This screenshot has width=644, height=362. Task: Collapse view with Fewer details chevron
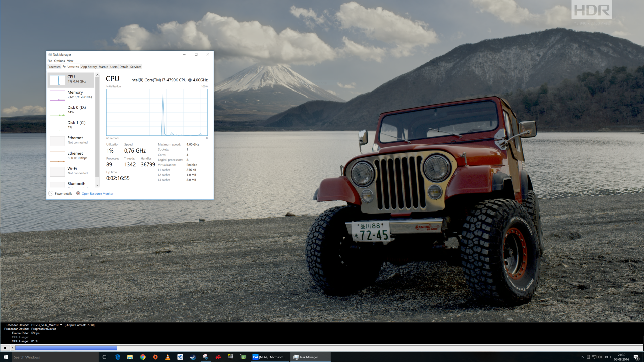51,193
